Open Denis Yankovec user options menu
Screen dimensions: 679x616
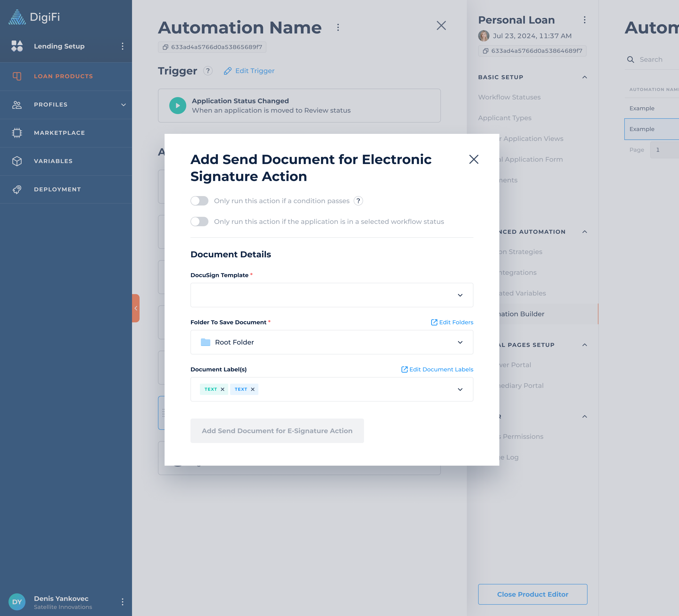click(123, 602)
